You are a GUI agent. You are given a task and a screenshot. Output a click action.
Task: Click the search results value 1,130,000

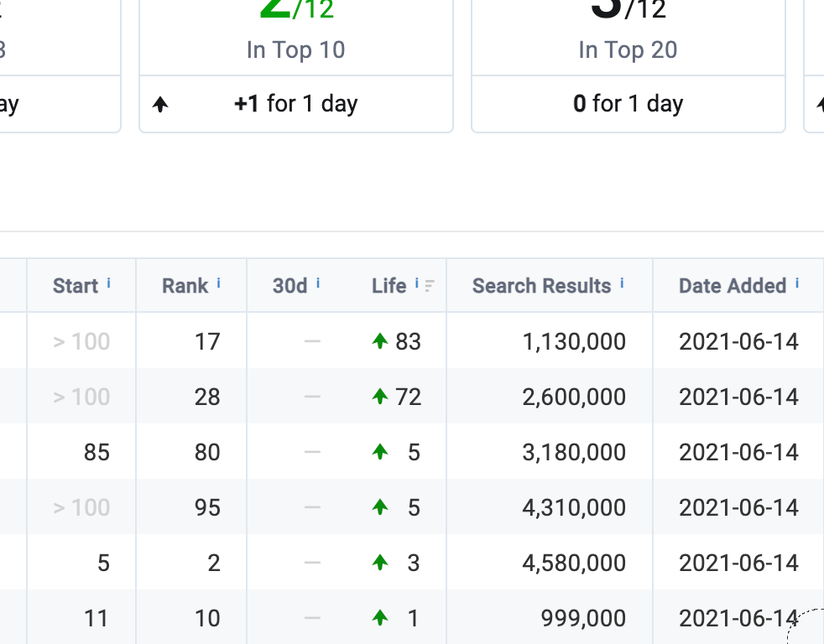coord(574,342)
